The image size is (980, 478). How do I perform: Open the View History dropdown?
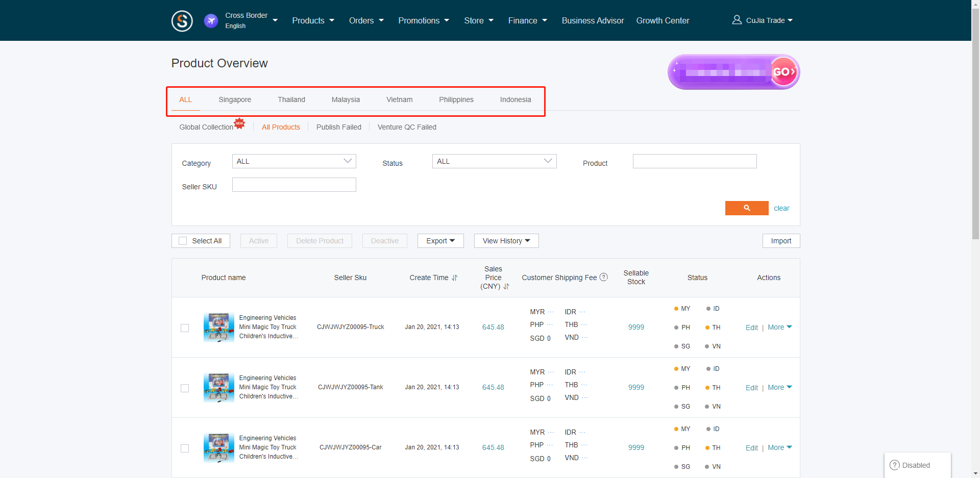(506, 240)
